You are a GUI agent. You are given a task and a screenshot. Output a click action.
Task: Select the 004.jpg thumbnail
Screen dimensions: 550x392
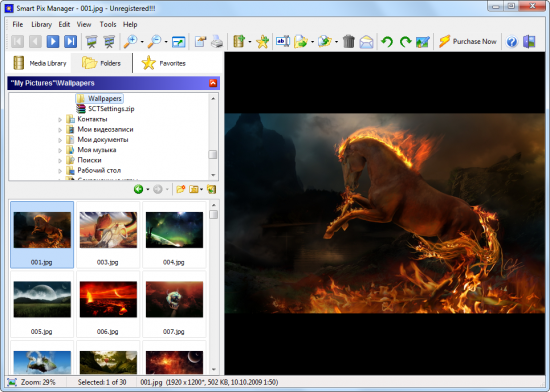pyautogui.click(x=174, y=235)
